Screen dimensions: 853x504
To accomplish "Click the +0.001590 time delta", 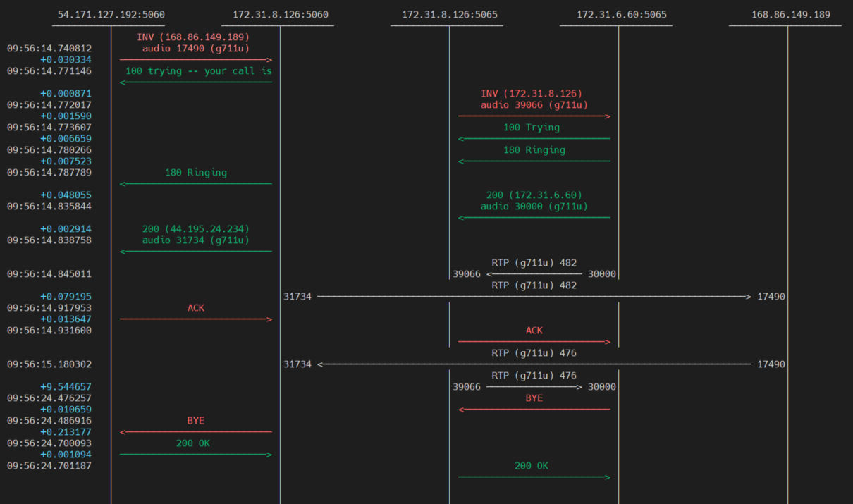I will 66,116.
